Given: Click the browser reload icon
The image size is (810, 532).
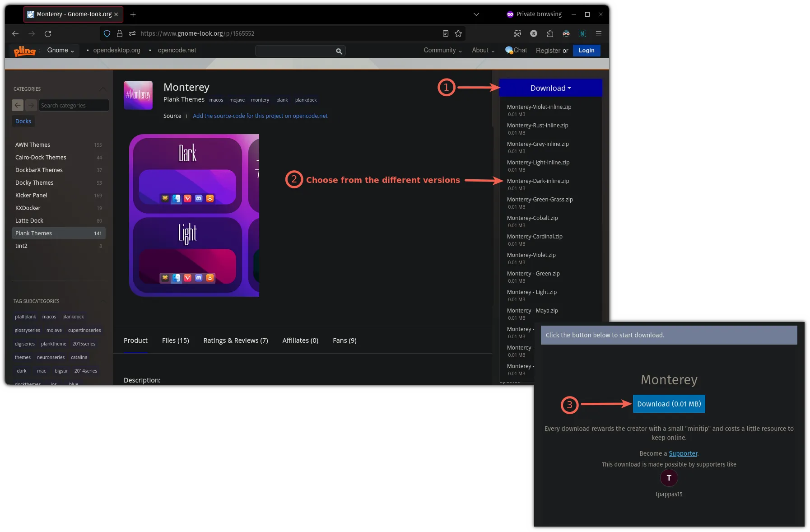Looking at the screenshot, I should 48,33.
